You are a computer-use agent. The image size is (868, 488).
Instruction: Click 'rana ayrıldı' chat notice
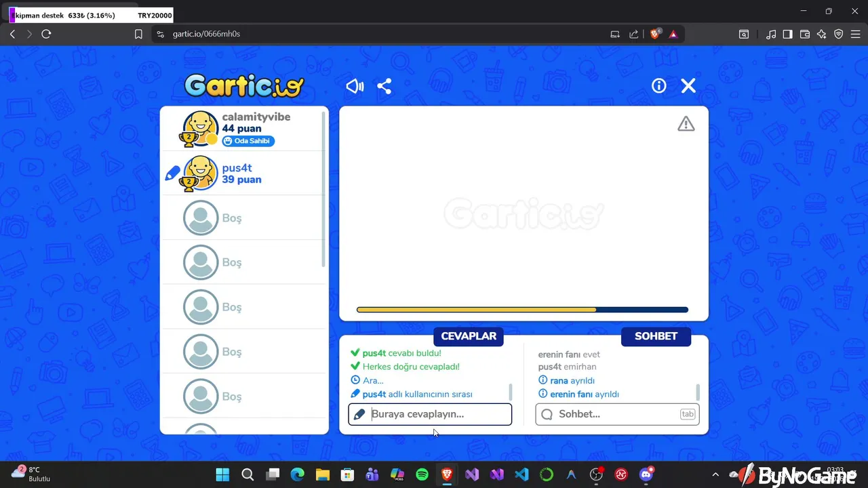tap(572, 380)
